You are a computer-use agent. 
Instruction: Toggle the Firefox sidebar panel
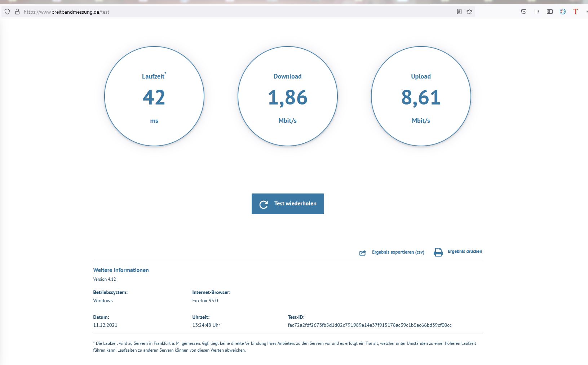click(549, 12)
